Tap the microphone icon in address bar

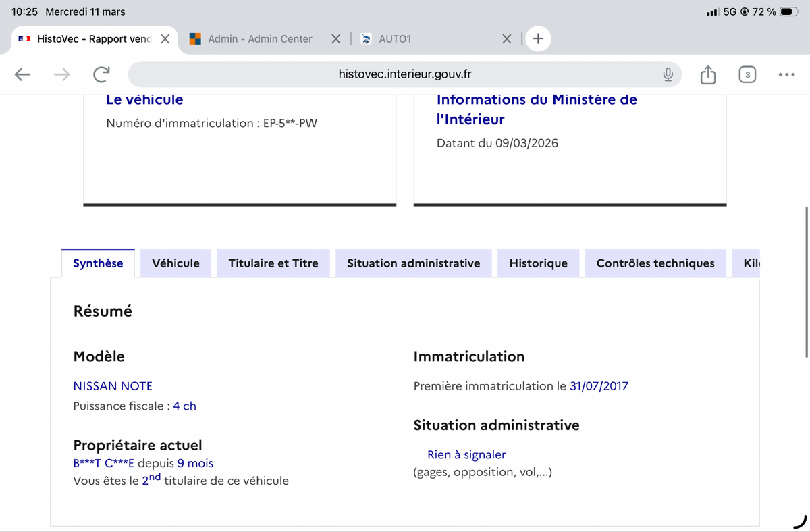(668, 74)
